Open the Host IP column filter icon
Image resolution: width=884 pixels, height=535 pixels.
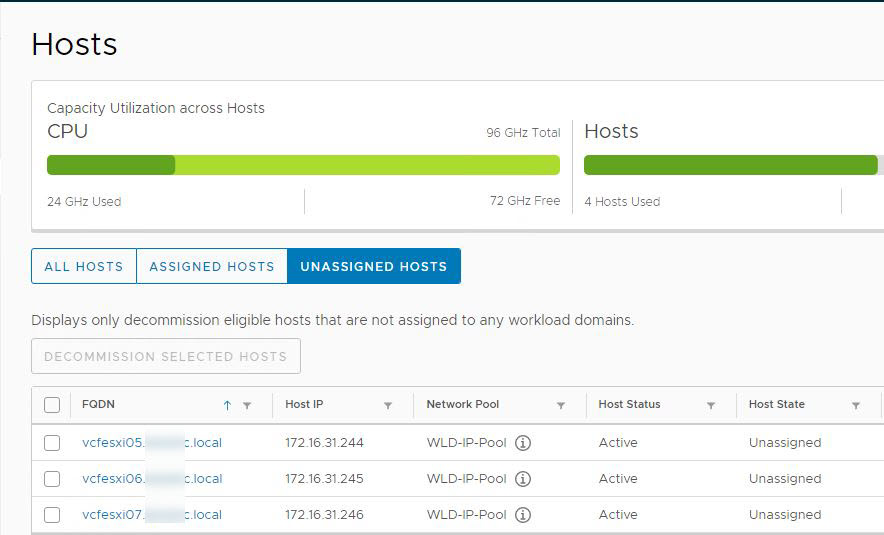coord(388,405)
